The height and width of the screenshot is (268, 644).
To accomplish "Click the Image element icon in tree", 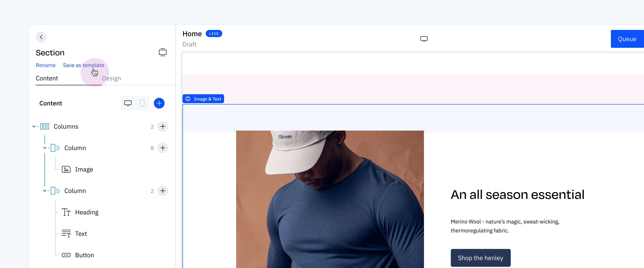I will tap(66, 169).
